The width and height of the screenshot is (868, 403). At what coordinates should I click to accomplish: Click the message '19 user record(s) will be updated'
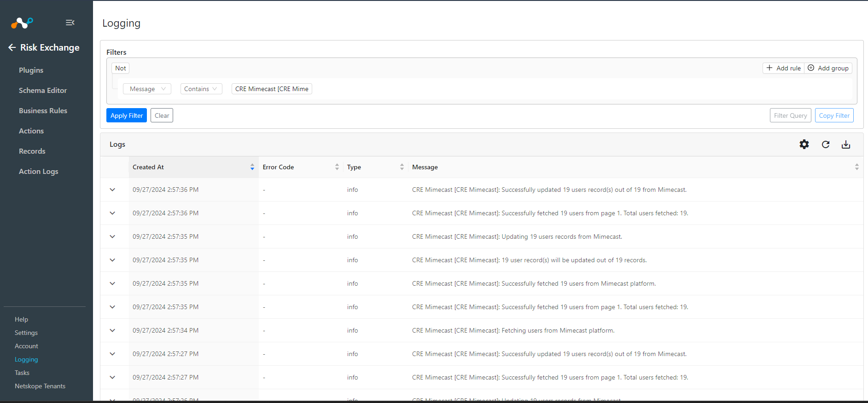click(x=530, y=260)
